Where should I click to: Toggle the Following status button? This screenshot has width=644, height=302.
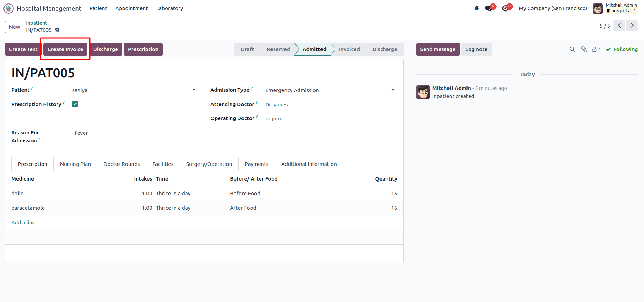tap(622, 49)
